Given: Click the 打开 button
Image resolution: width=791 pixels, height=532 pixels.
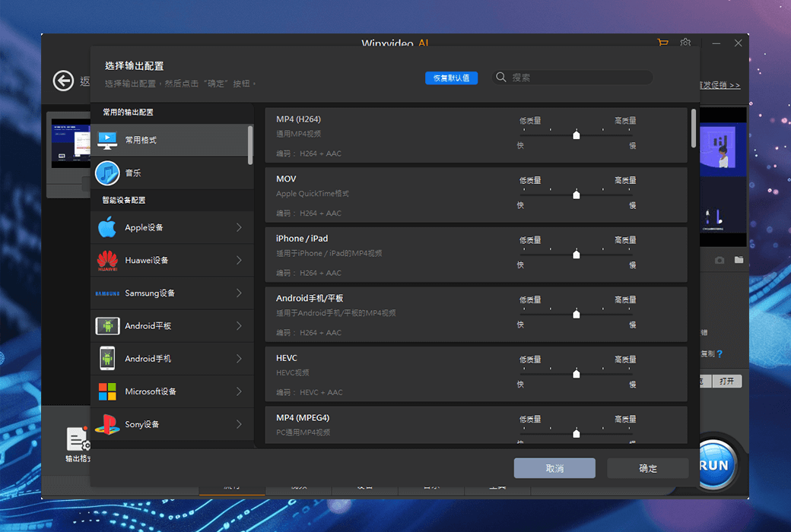Looking at the screenshot, I should [x=727, y=382].
